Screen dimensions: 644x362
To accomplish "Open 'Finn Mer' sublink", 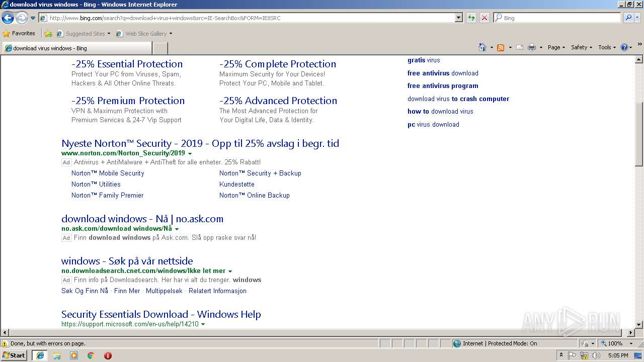I will 127,291.
